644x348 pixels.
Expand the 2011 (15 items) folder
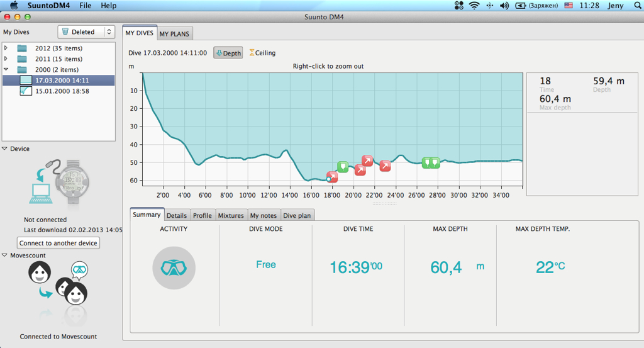point(6,59)
